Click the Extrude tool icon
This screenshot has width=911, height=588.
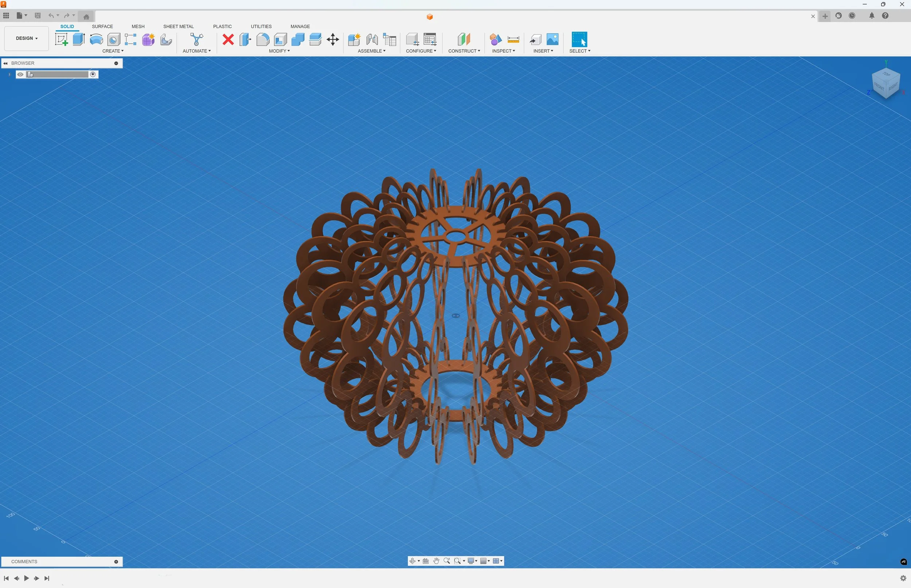coord(79,39)
